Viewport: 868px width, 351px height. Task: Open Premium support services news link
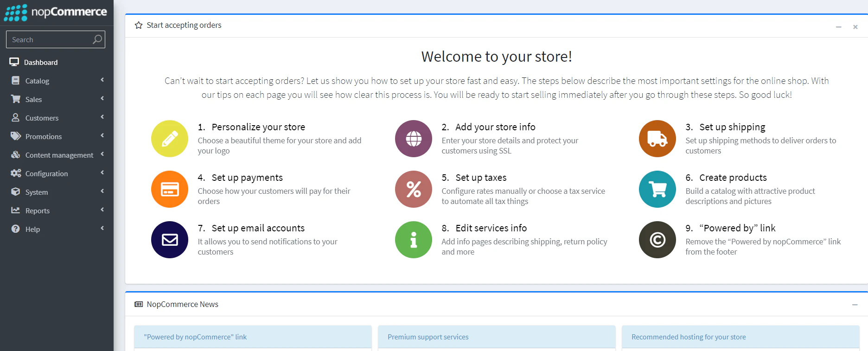point(428,337)
